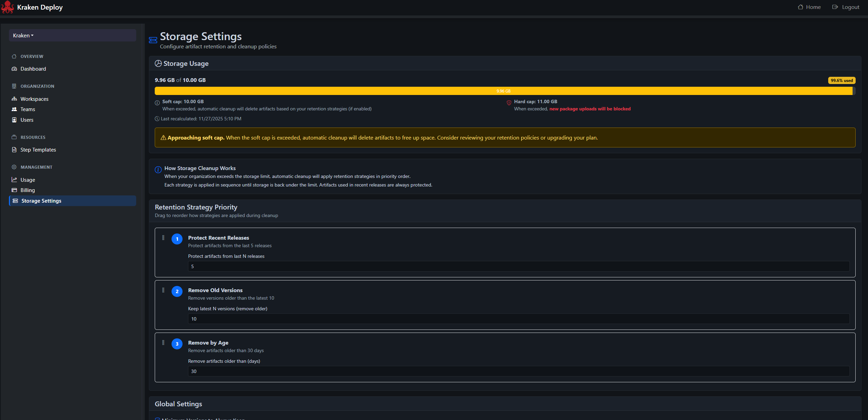This screenshot has width=868, height=420.
Task: Enable the Minimum Versions to Always Keep checkbox
Action: 157,418
